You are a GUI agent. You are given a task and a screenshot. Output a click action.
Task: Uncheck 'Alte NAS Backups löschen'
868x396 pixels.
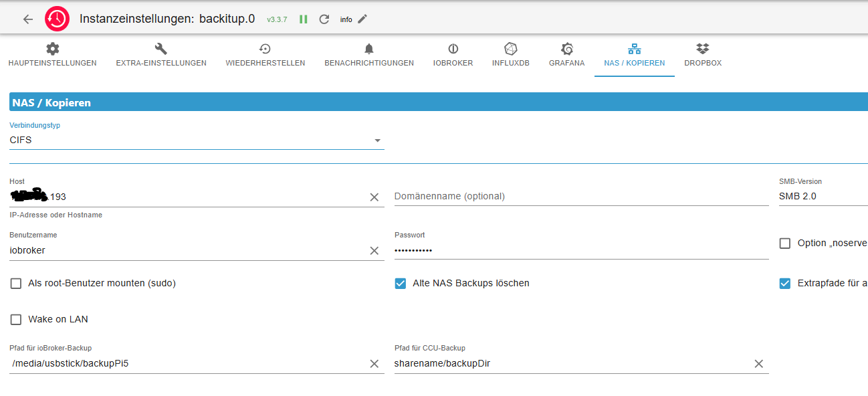(x=401, y=284)
